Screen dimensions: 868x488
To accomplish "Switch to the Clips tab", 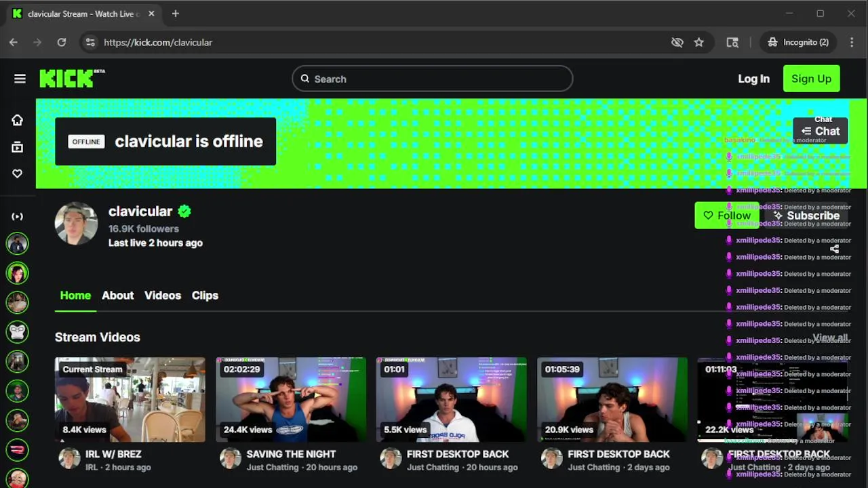I will pos(205,296).
